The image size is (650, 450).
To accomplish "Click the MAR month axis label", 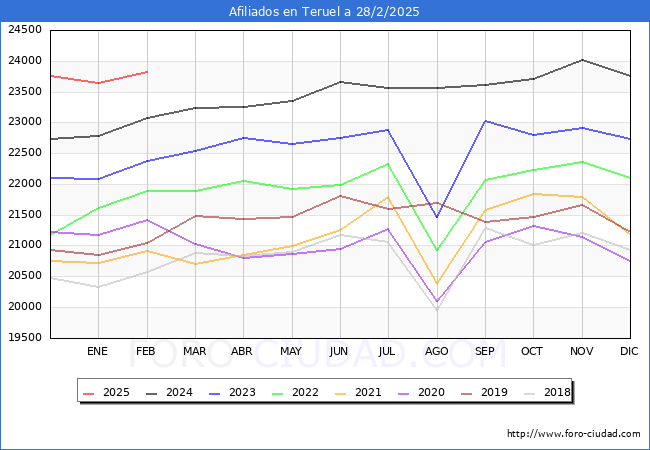I will 195,351.
